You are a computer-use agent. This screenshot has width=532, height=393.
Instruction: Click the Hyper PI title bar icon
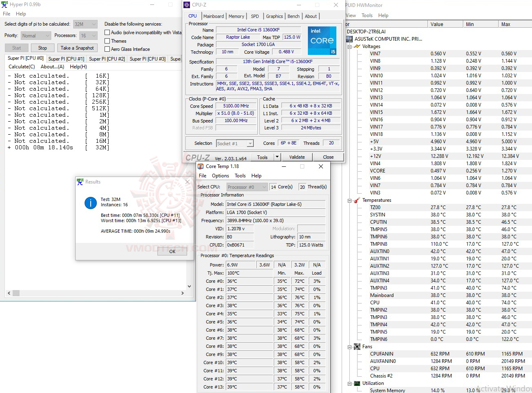[4, 4]
